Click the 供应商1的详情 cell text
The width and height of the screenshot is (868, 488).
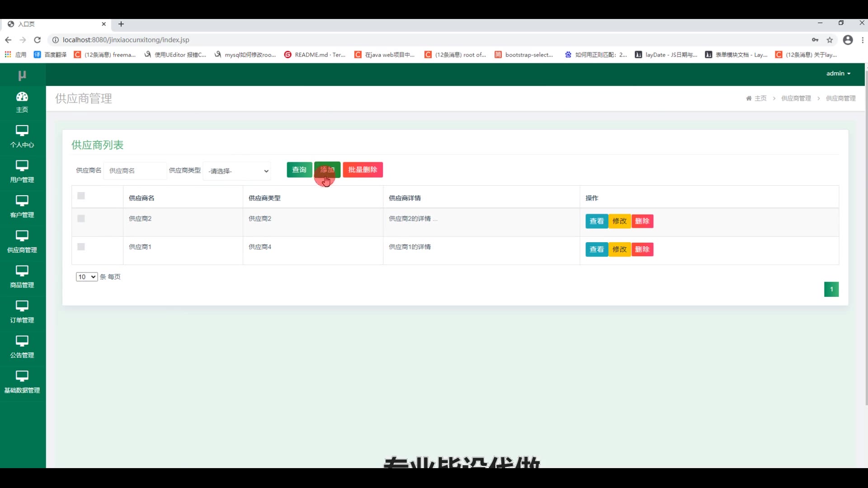pyautogui.click(x=410, y=247)
